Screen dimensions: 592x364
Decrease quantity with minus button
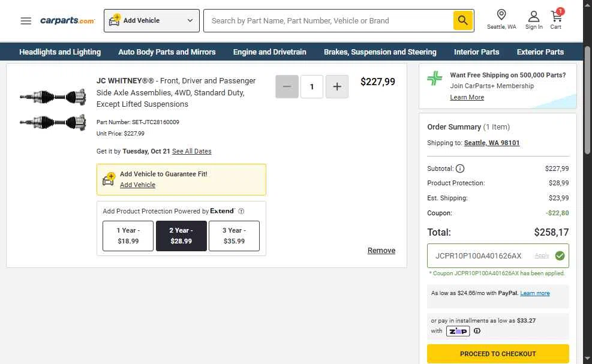coord(287,86)
